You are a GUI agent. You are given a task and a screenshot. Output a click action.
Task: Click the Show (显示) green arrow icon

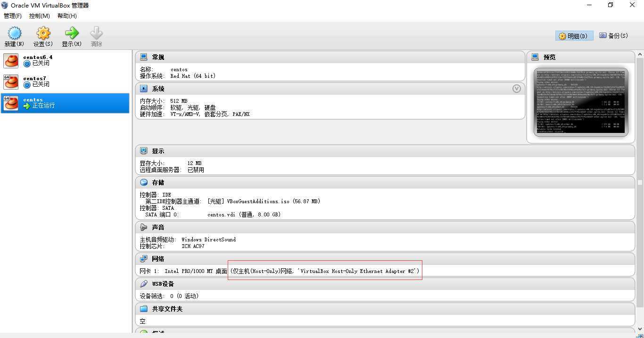pos(72,33)
